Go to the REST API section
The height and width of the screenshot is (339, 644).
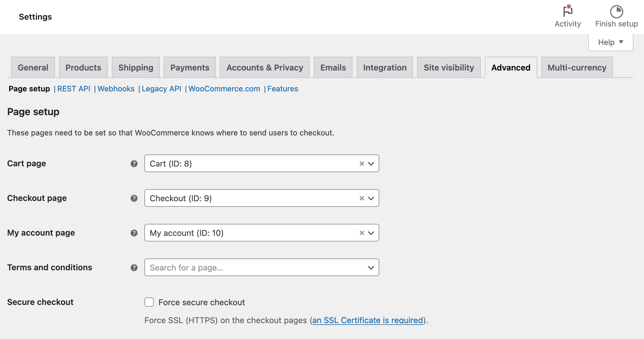(x=74, y=89)
